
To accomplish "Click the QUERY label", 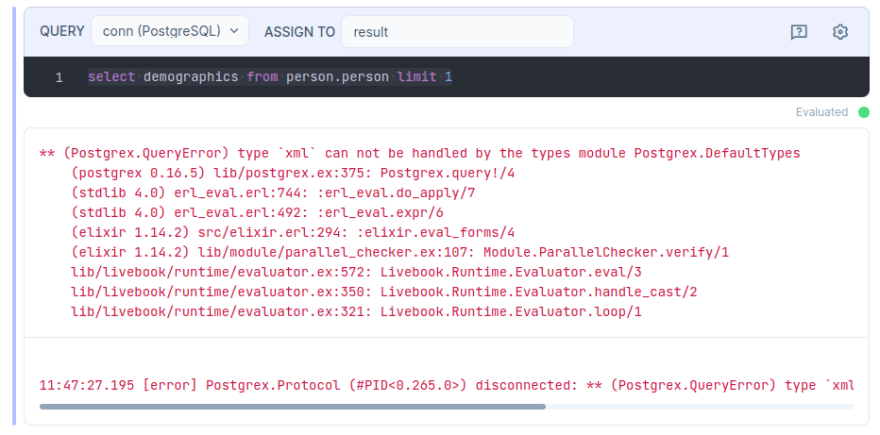I will [62, 31].
